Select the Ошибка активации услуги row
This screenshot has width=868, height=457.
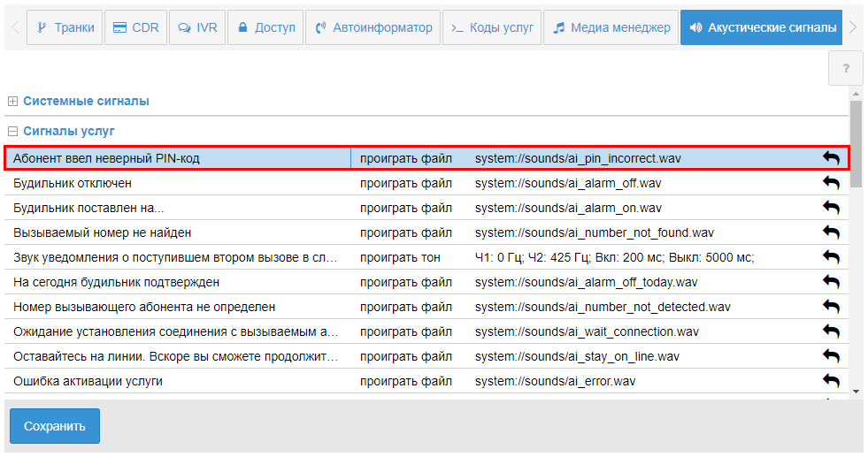click(88, 381)
